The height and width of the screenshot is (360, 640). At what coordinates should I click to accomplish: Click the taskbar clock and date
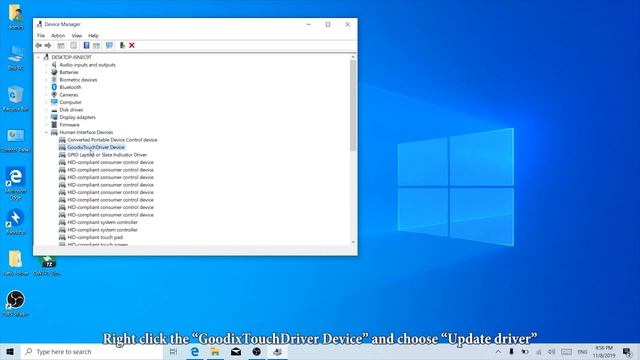pos(604,352)
